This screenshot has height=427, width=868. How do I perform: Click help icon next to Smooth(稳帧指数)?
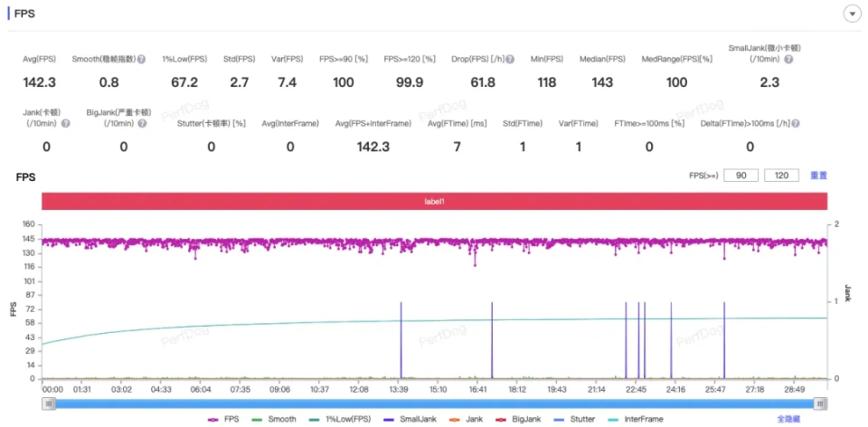coord(141,60)
